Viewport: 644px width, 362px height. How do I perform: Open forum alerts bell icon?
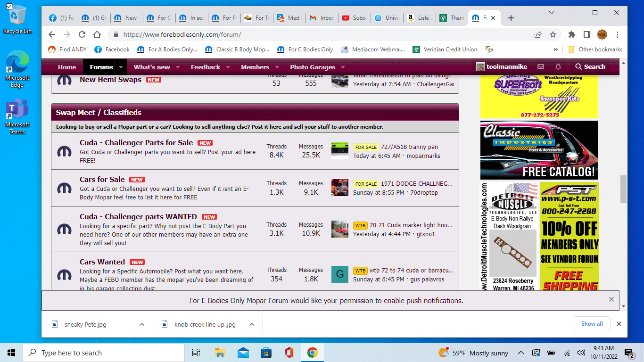click(x=558, y=67)
